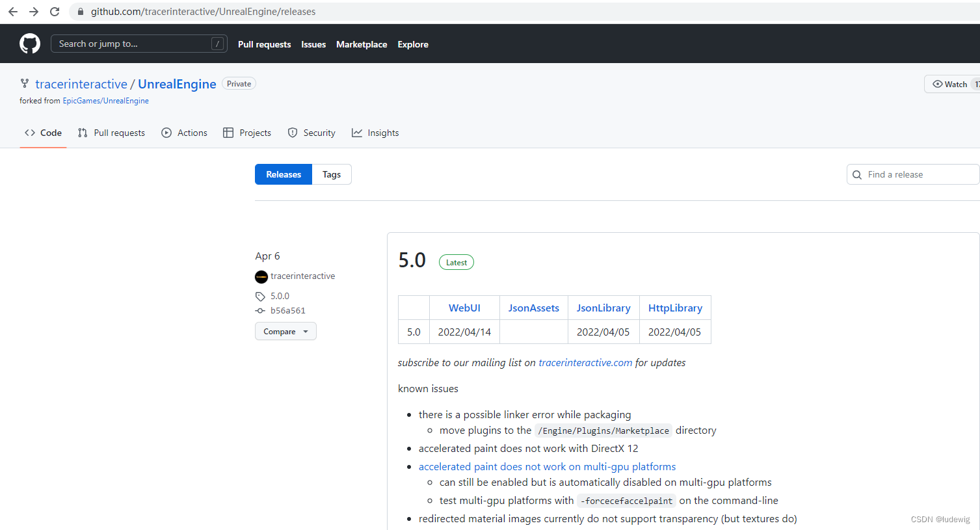Open the tracerinteractive owner link
The height and width of the screenshot is (530, 980).
click(x=81, y=84)
